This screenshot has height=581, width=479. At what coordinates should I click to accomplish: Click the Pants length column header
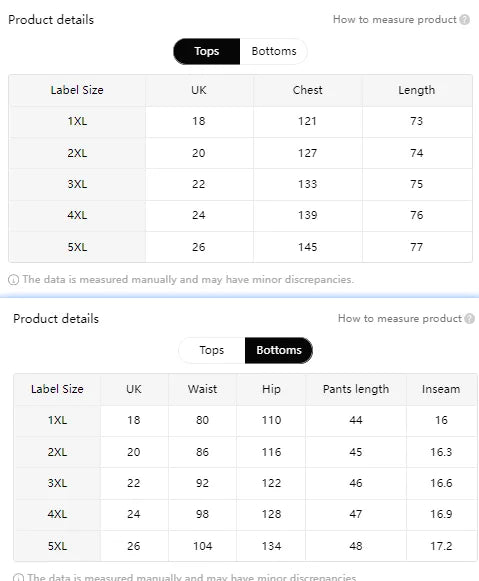(356, 389)
